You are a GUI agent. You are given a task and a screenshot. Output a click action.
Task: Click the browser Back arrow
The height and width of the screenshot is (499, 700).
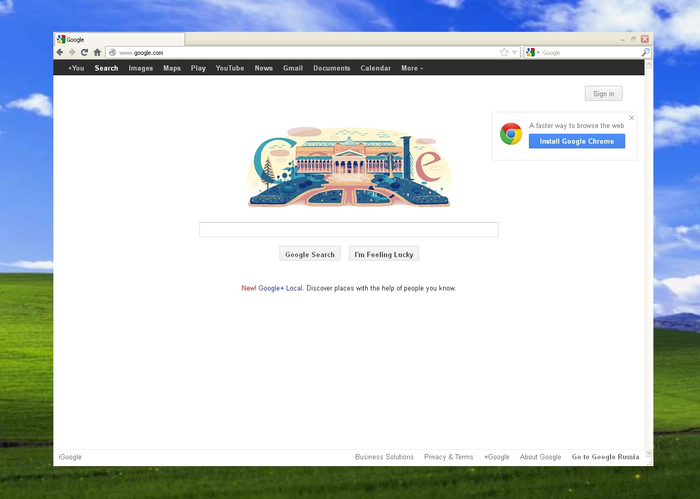click(60, 52)
